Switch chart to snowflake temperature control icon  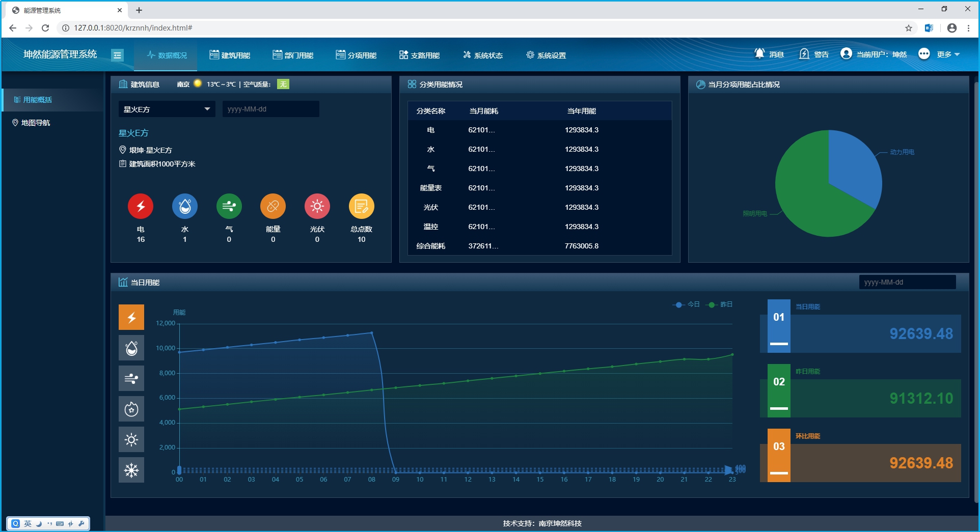tap(131, 470)
